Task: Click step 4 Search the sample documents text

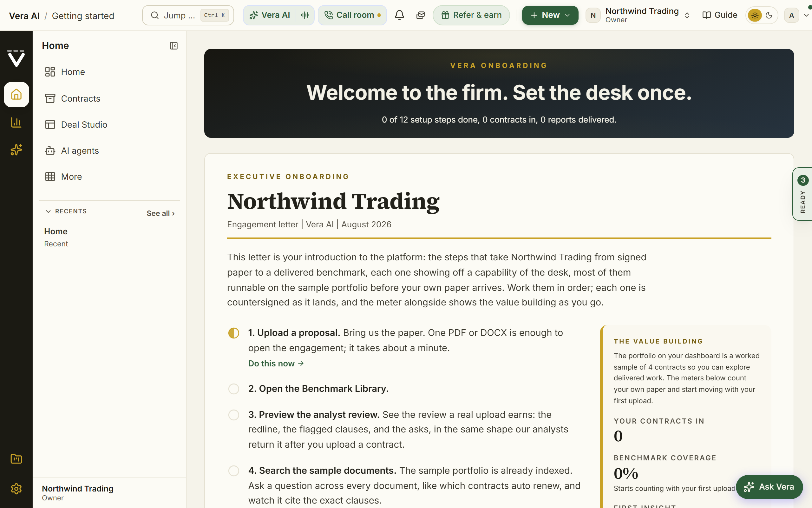Action: (322, 471)
